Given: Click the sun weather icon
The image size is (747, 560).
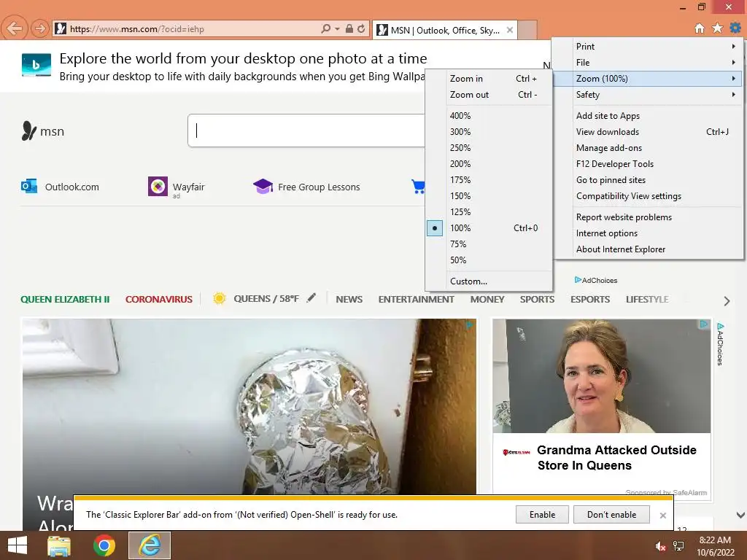Looking at the screenshot, I should tap(219, 298).
